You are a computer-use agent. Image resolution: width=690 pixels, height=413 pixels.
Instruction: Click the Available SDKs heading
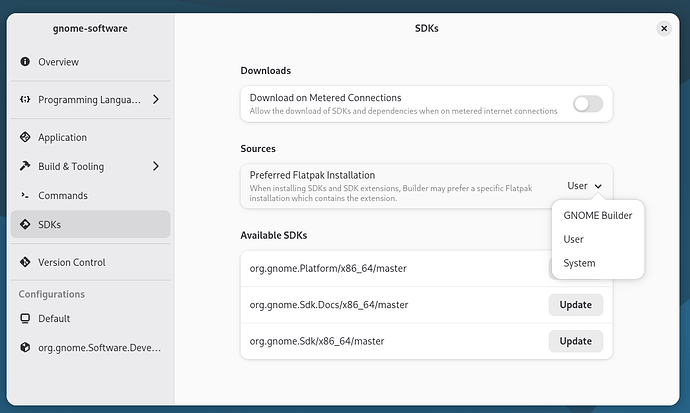click(x=274, y=235)
